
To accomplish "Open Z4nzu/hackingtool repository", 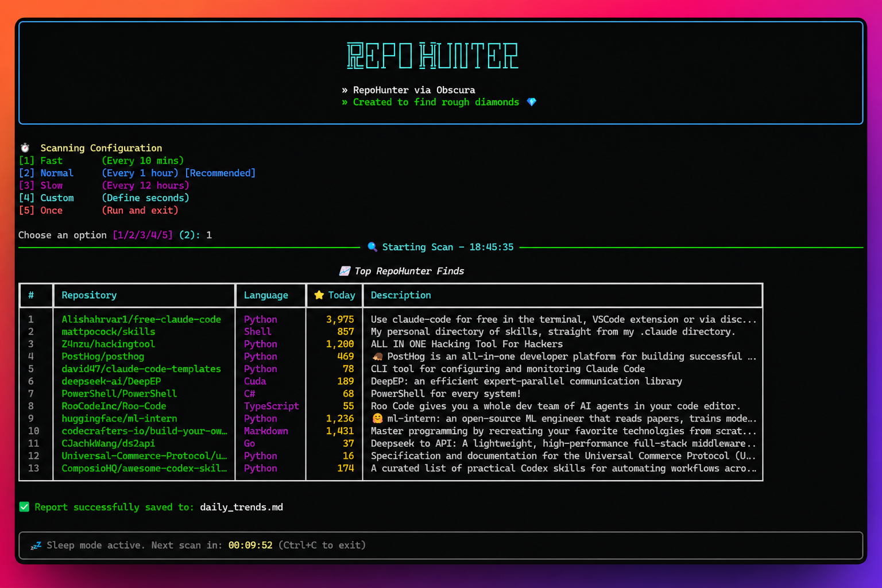I will 109,344.
